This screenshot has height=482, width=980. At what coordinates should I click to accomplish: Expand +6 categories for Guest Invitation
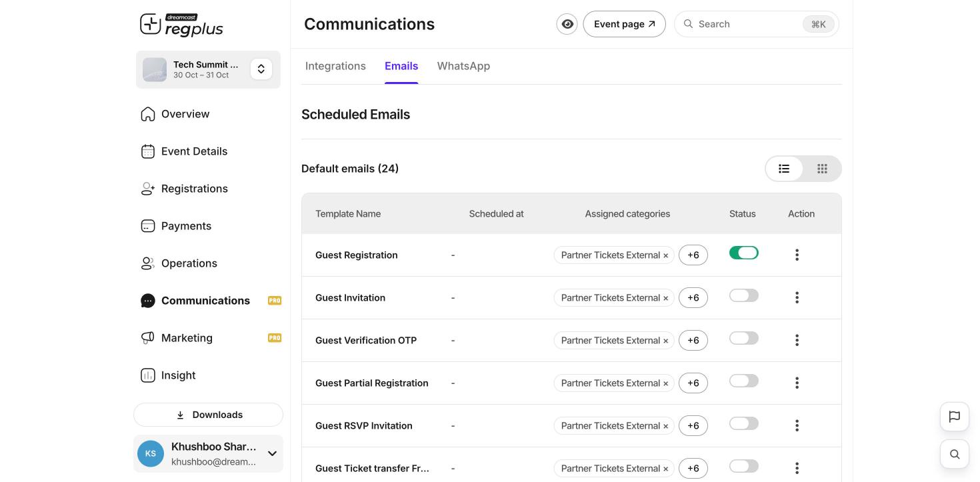(693, 297)
